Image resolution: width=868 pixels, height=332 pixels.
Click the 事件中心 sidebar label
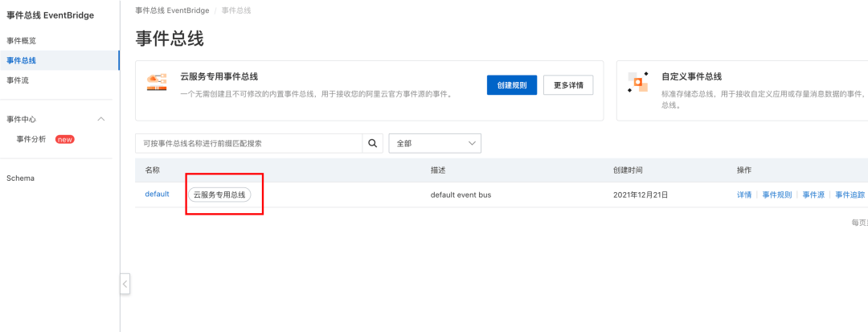coord(22,119)
